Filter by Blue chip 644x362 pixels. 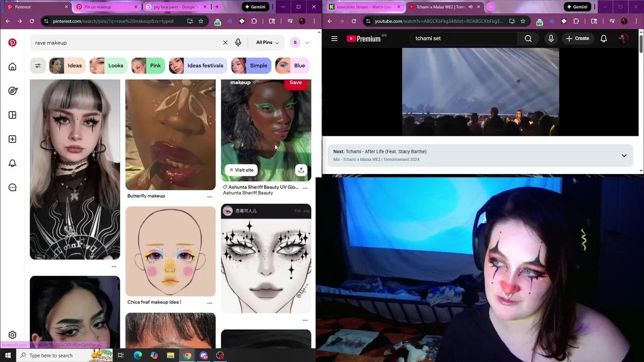tap(292, 65)
